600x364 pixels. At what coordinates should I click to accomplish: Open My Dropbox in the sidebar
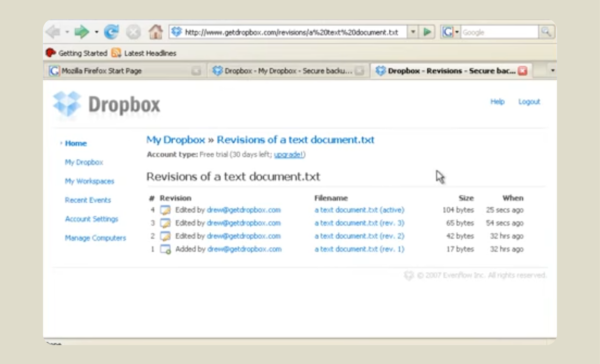point(84,162)
